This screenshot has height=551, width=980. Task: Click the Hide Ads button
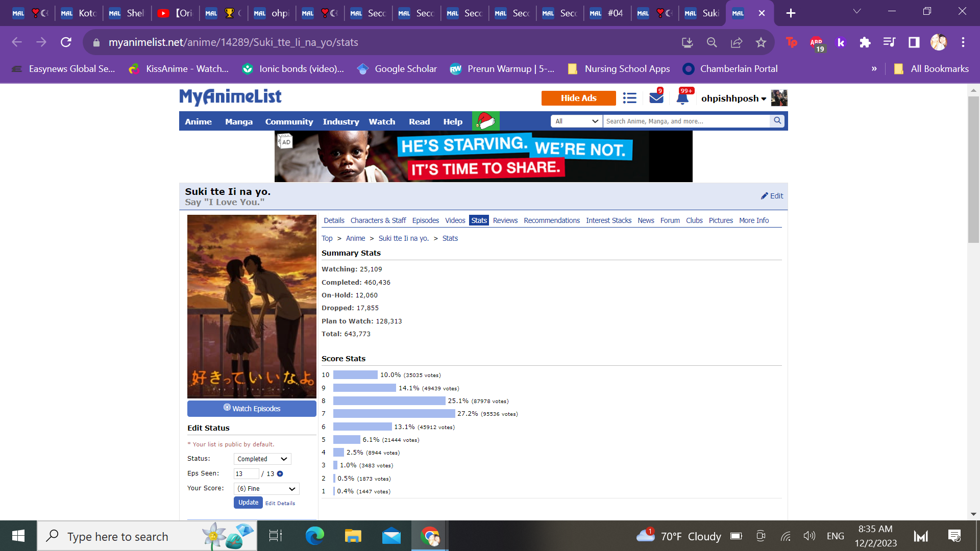pyautogui.click(x=578, y=98)
